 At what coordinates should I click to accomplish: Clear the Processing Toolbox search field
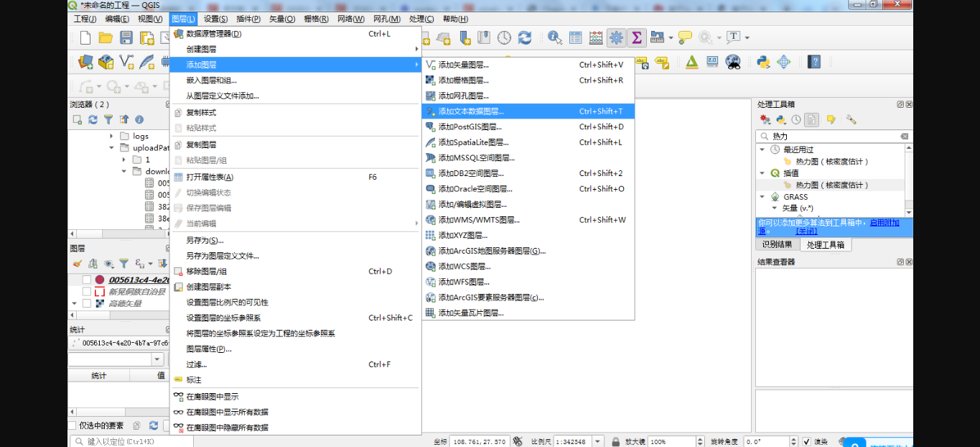coord(905,137)
